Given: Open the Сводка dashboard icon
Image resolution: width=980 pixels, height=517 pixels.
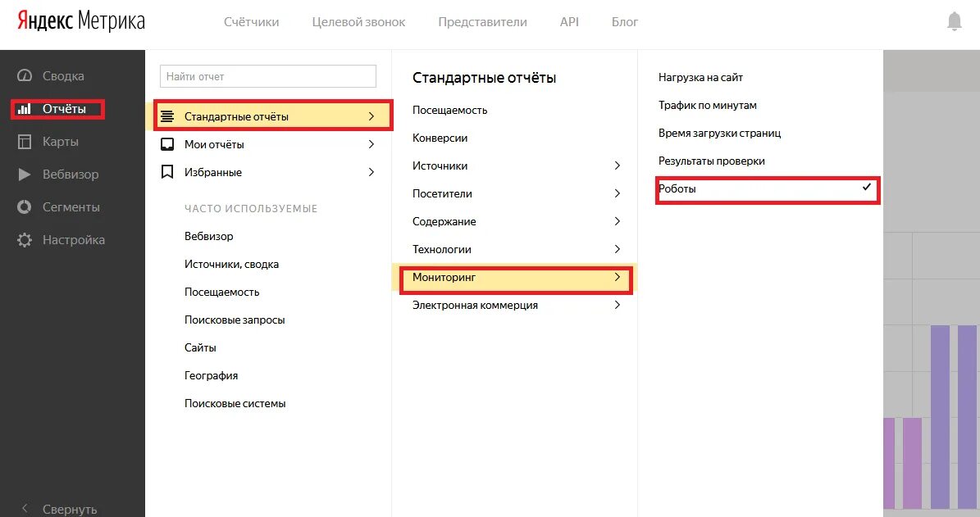Looking at the screenshot, I should point(25,75).
